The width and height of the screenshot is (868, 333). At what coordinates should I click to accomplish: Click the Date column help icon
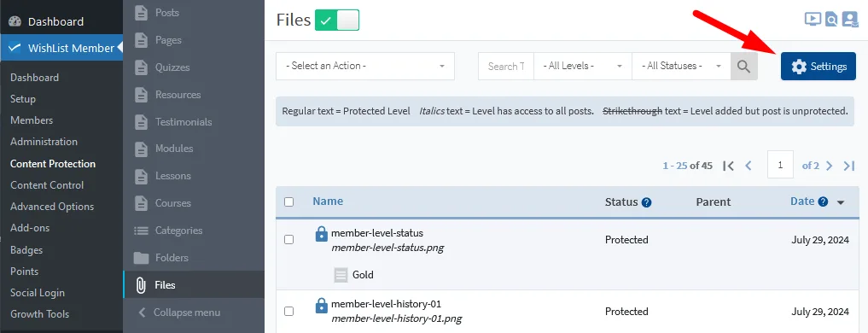coord(823,202)
